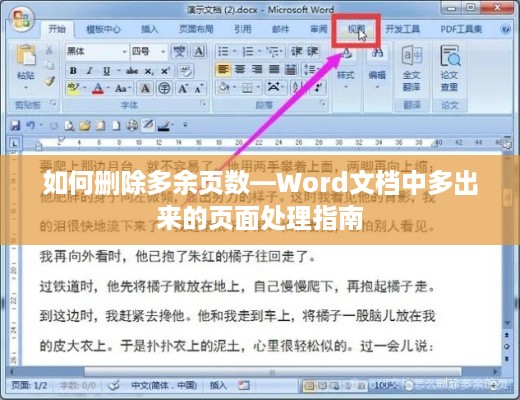
Task: Click the Grow Font icon
Action: (183, 88)
